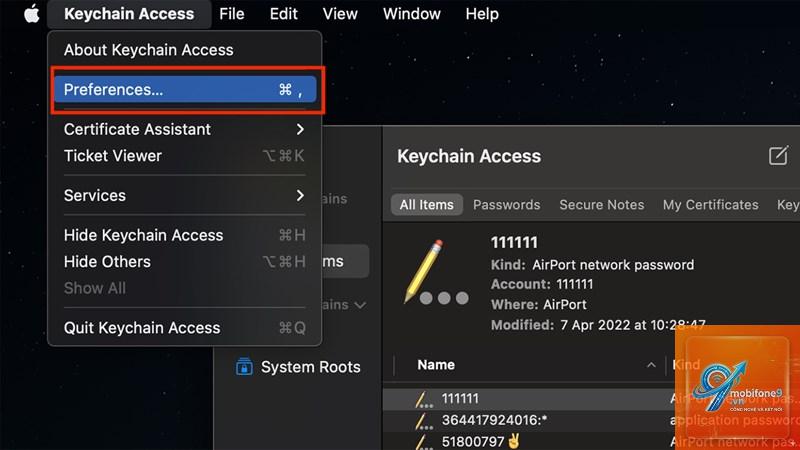
Task: Open the Apple menu
Action: [32, 14]
